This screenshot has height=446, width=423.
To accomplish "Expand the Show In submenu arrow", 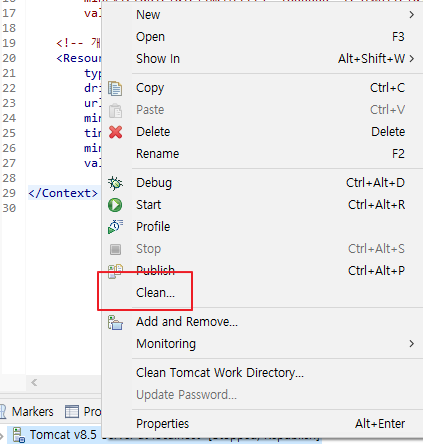I will pos(412,59).
